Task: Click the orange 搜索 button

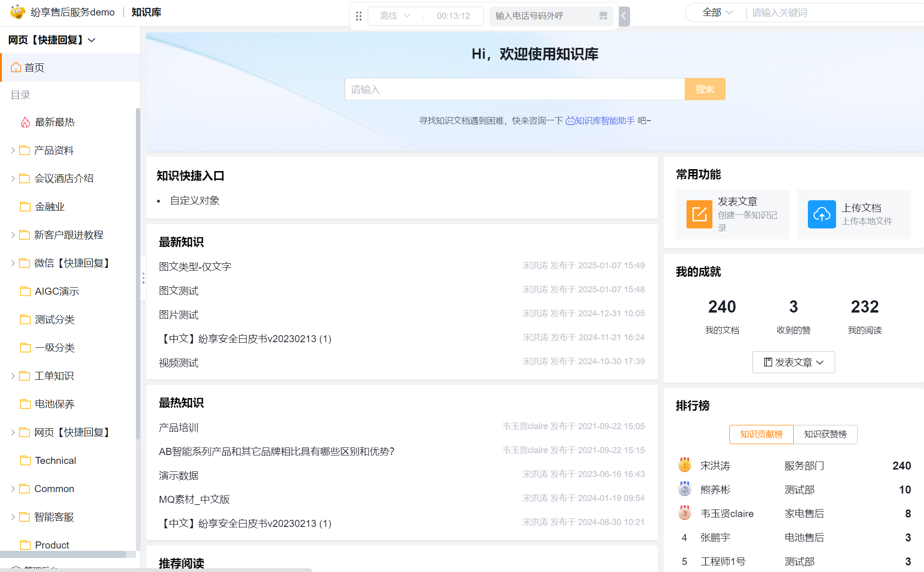Action: point(704,89)
